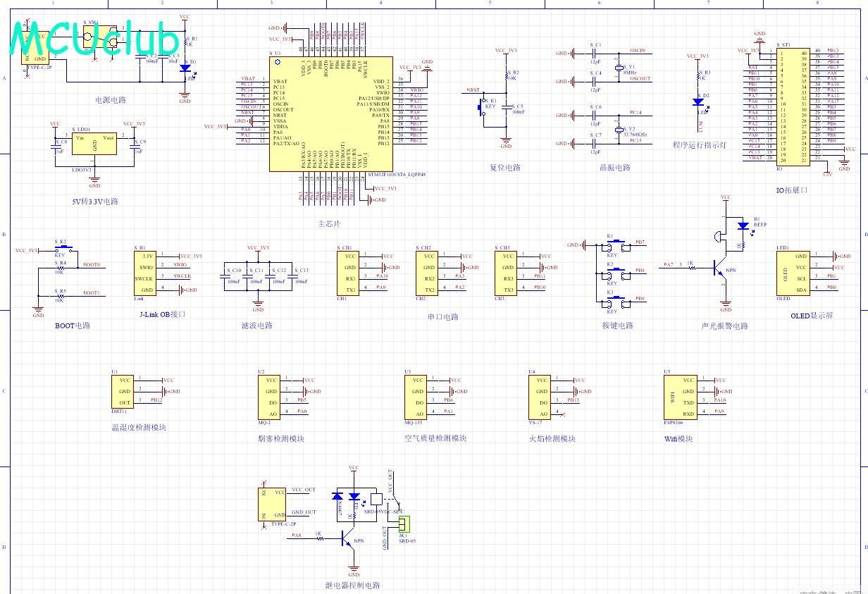The height and width of the screenshot is (594, 868).
Task: Click the "IO拓展口" section label
Action: click(791, 190)
